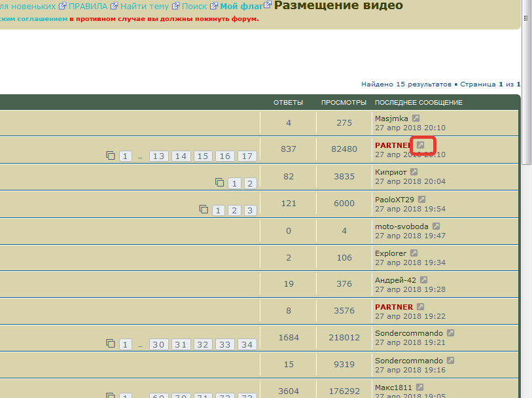Go to last post icon by moto-svoboda
Viewport: 532px width, 398px height.
[x=436, y=226]
